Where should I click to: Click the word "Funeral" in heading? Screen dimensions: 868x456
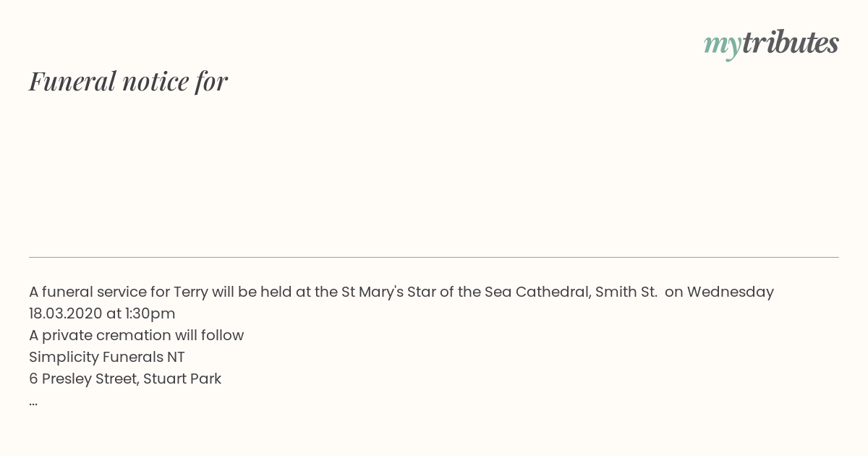point(72,81)
